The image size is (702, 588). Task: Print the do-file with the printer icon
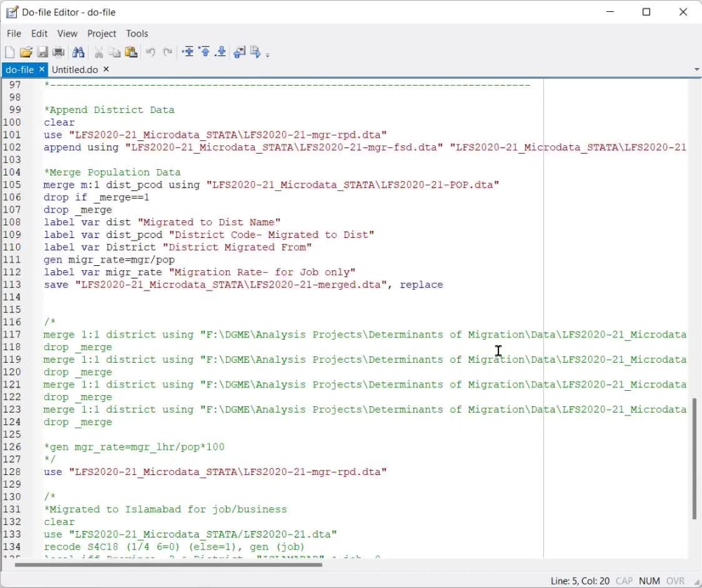[x=59, y=53]
